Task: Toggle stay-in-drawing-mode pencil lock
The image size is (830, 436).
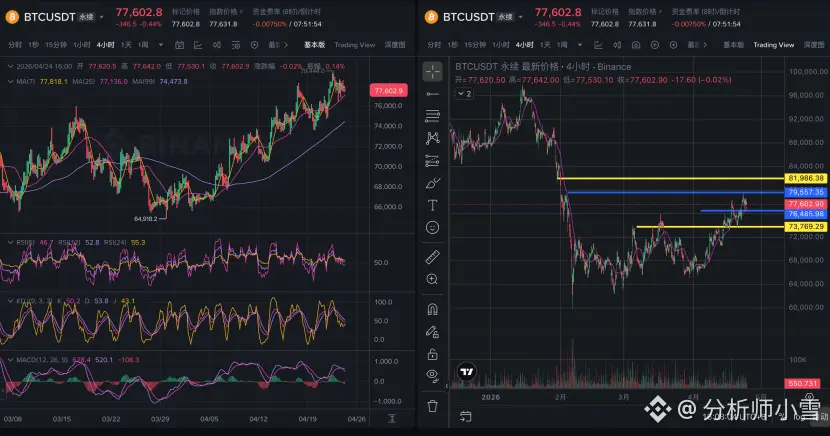Action: pyautogui.click(x=432, y=332)
